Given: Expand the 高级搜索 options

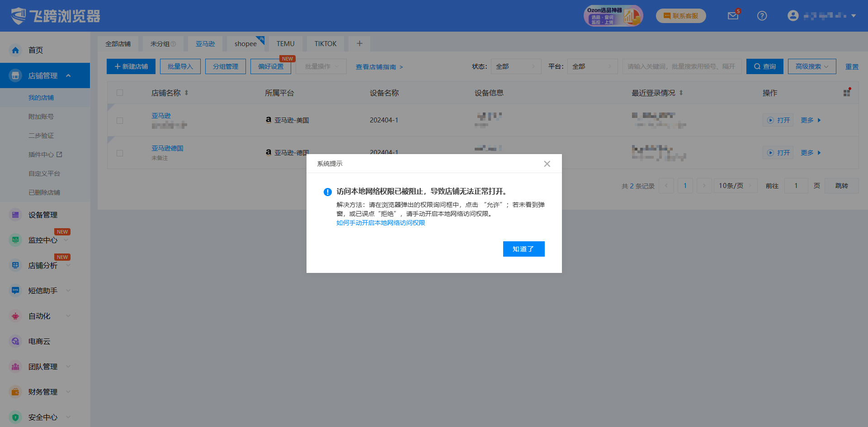Looking at the screenshot, I should pos(811,66).
